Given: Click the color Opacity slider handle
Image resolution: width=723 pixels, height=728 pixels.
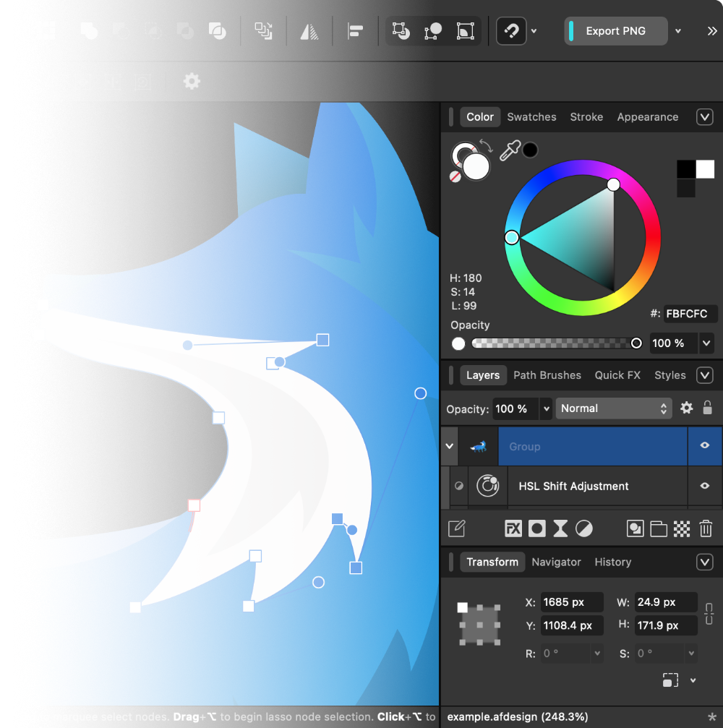Looking at the screenshot, I should 636,343.
